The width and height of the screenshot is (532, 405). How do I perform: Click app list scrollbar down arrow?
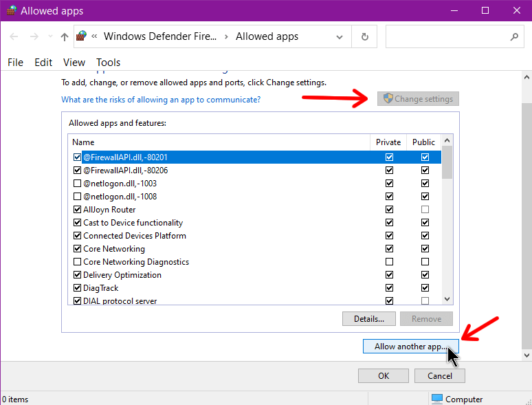pos(447,299)
